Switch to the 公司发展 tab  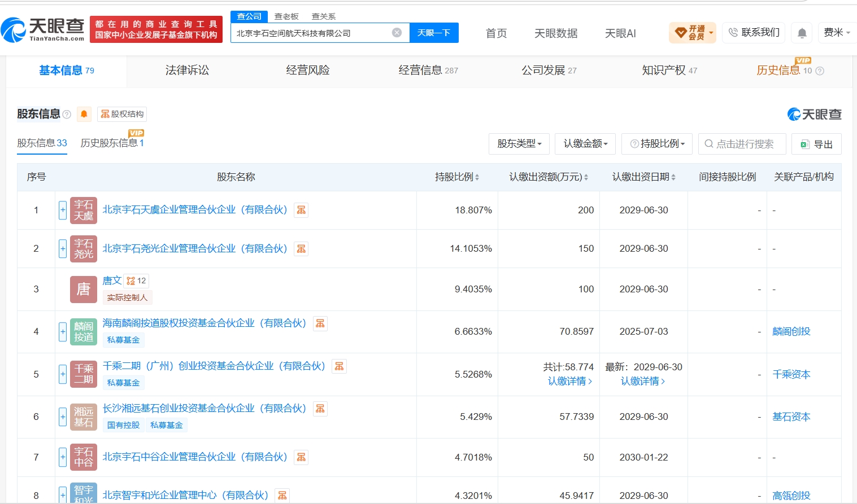click(549, 71)
